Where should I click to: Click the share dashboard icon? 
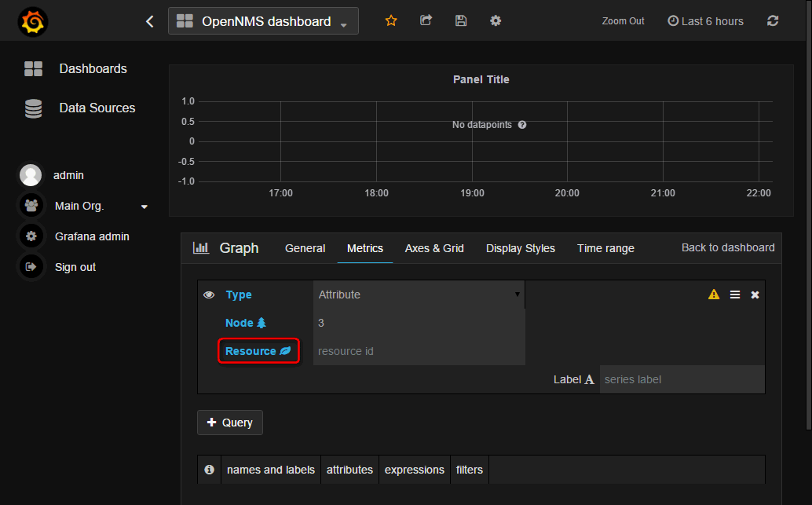point(426,20)
